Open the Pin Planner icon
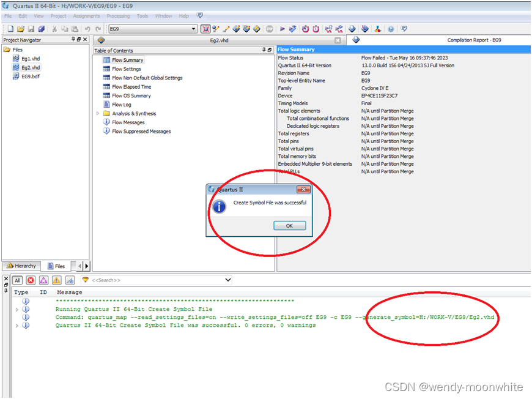532x399 pixels. pos(236,29)
